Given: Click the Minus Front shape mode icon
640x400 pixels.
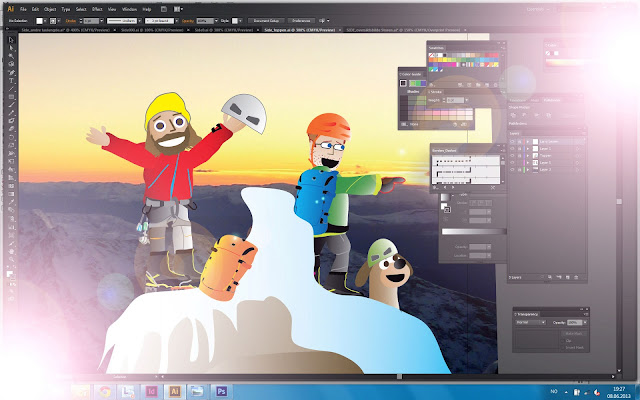Looking at the screenshot, I should coord(525,116).
